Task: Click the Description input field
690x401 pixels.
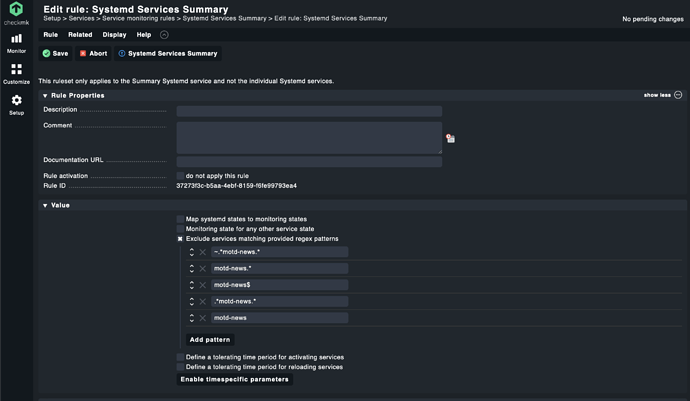Action: pos(309,110)
